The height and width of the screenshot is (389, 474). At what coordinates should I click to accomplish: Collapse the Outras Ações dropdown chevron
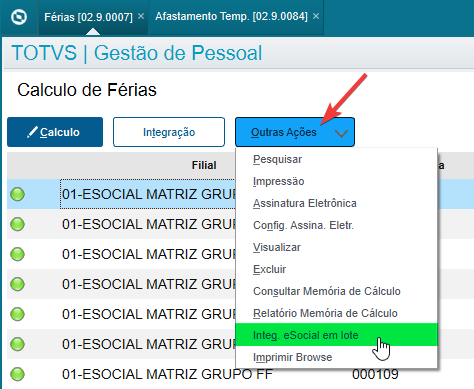click(x=341, y=133)
